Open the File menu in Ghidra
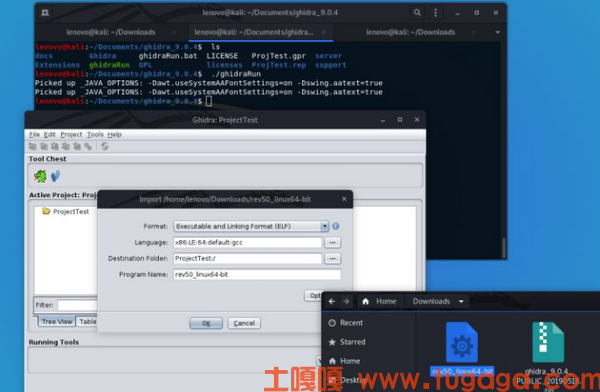 point(34,134)
